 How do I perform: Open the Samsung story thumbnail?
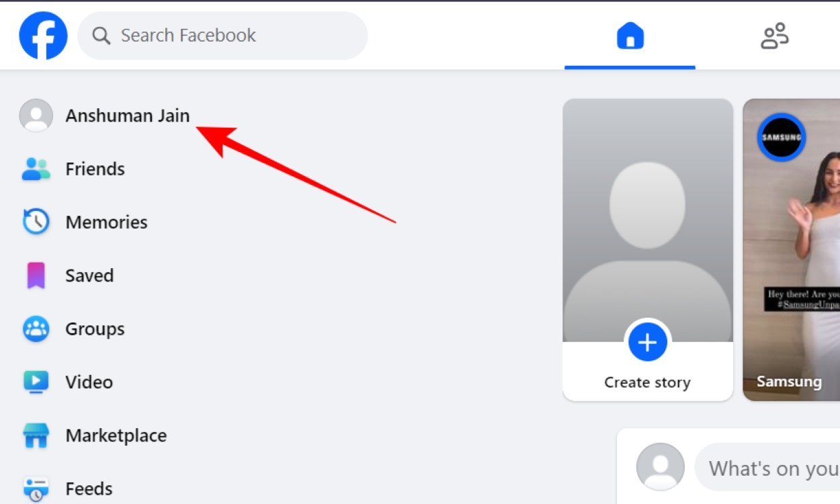coord(792,250)
